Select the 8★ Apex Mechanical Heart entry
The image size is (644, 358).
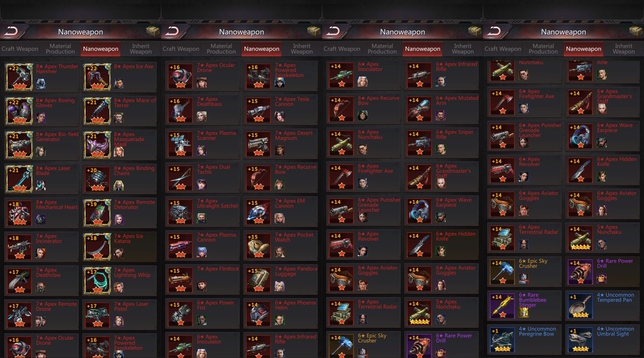[42, 213]
